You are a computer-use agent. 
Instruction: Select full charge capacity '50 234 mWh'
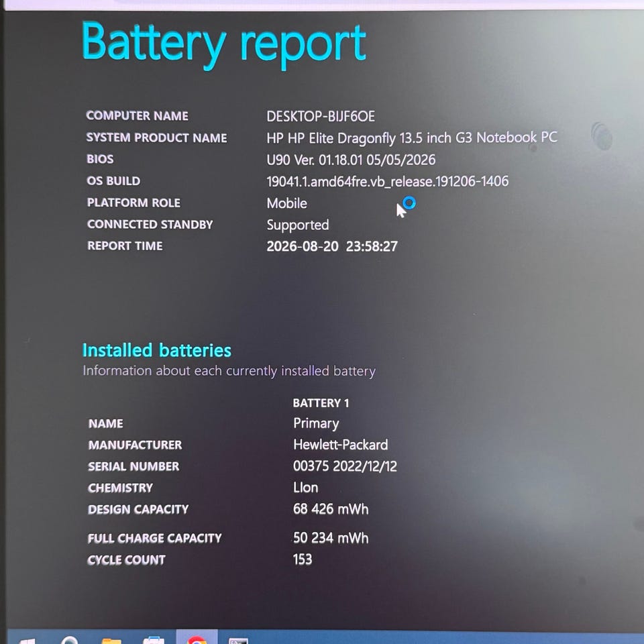click(x=331, y=538)
